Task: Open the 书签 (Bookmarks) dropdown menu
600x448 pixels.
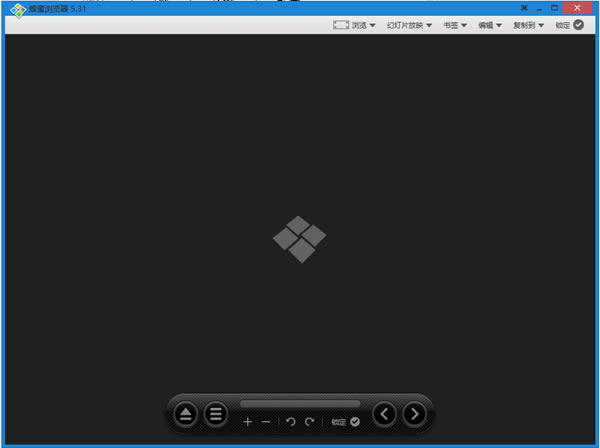Action: [455, 25]
